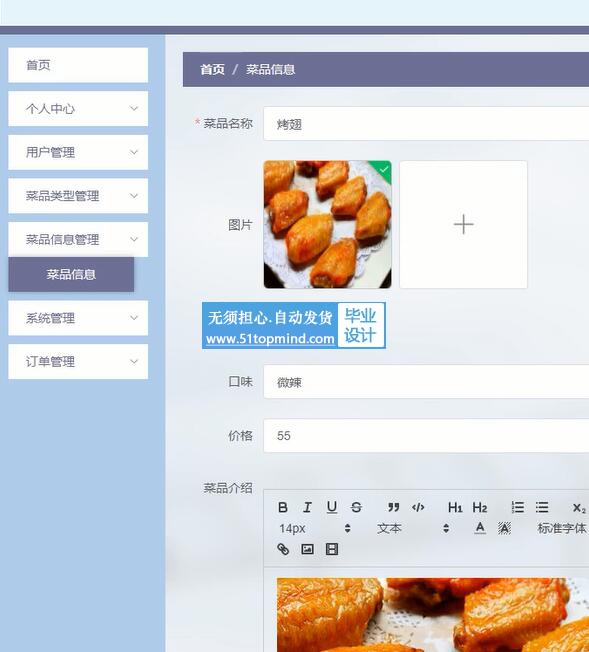Image resolution: width=589 pixels, height=652 pixels.
Task: Click the 首页 breadcrumb link
Action: (x=212, y=69)
